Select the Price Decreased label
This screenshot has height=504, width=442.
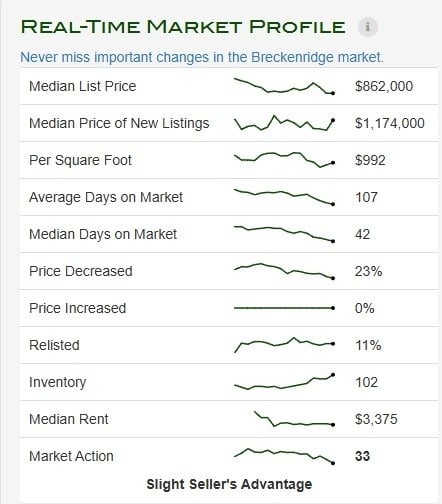click(81, 271)
